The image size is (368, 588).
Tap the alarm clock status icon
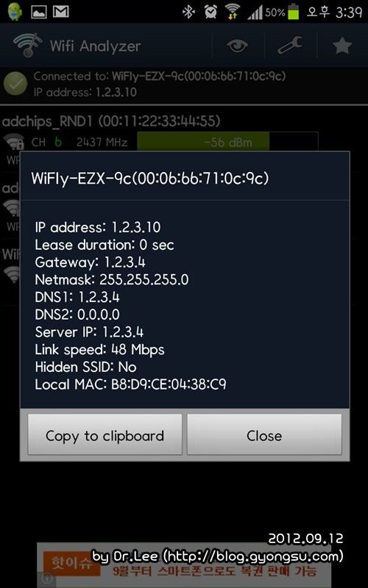point(210,12)
